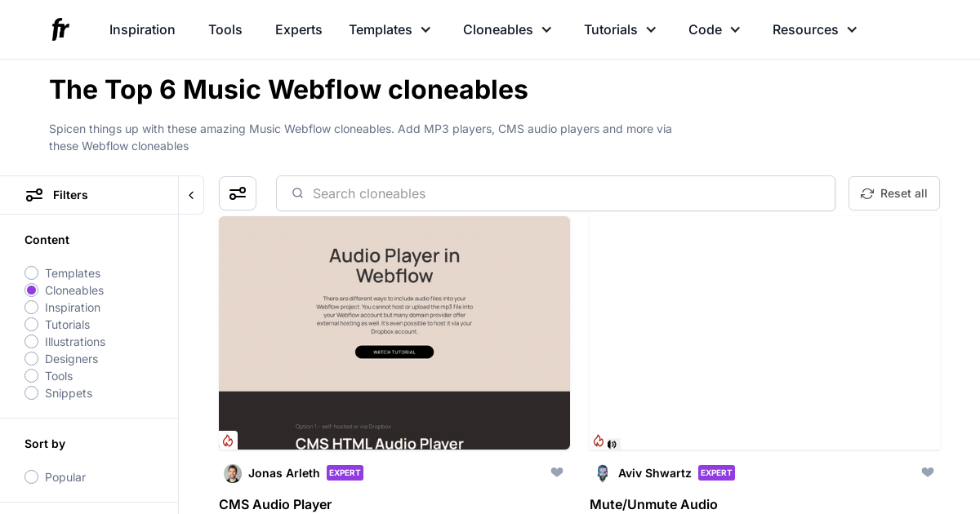Expand the Code nav dropdown
This screenshot has width=980, height=514.
click(715, 29)
